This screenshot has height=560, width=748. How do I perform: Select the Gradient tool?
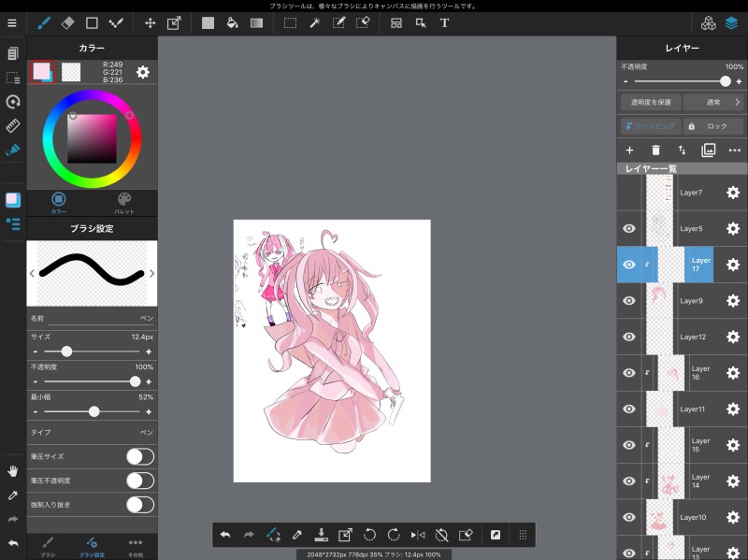click(256, 22)
